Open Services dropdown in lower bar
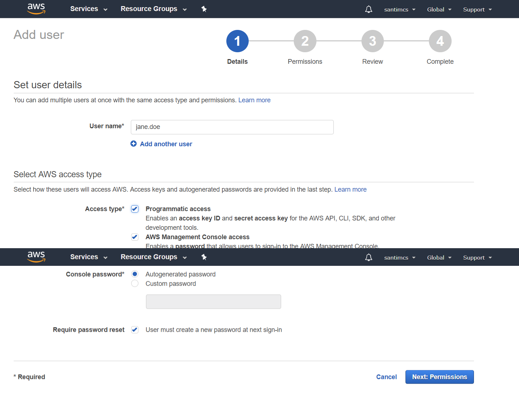This screenshot has width=519, height=420. (x=89, y=257)
